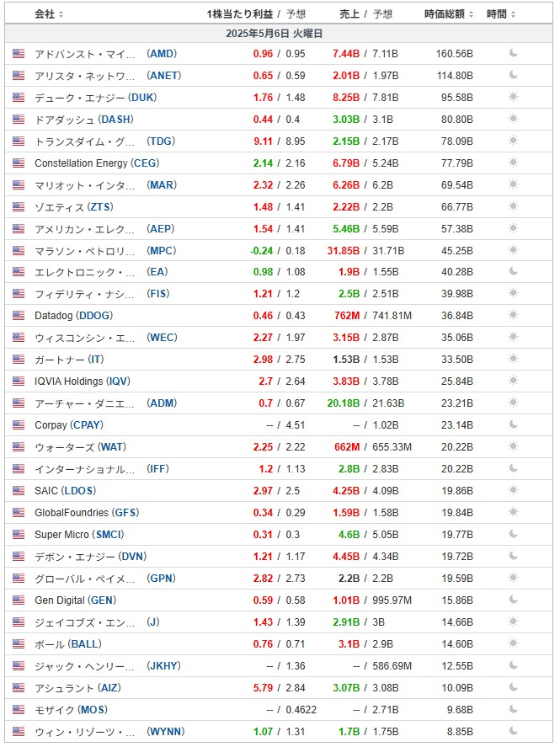Open the MPC ticker link
560x747 pixels.
[162, 251]
